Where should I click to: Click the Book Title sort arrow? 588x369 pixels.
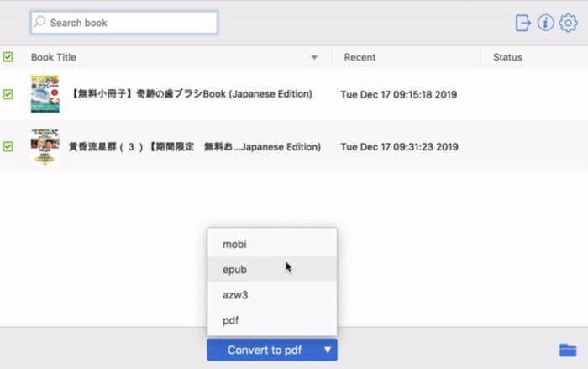pos(314,57)
